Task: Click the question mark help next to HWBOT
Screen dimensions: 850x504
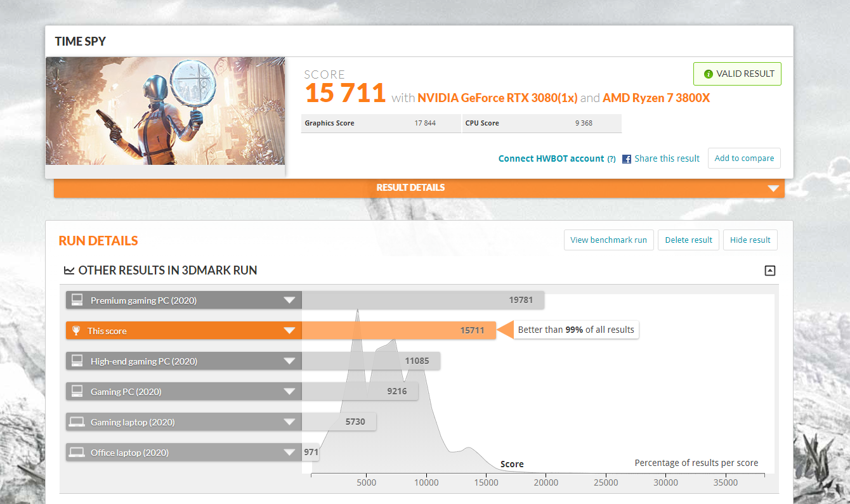Action: pos(611,159)
